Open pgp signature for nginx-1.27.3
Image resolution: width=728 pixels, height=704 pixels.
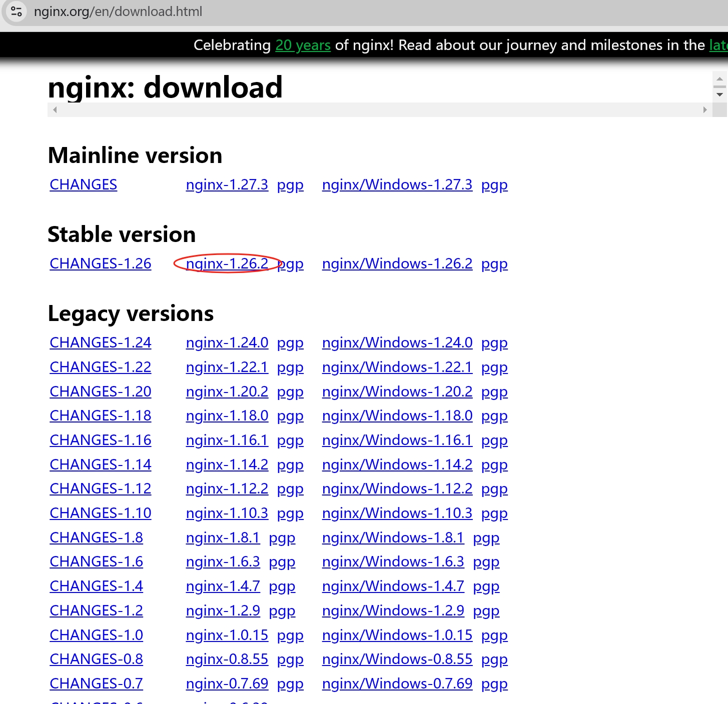(290, 185)
